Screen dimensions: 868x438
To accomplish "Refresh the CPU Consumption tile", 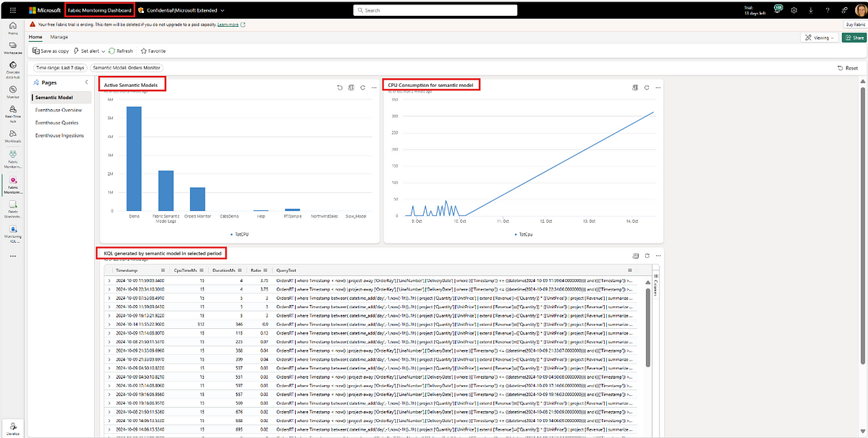I will [x=647, y=87].
